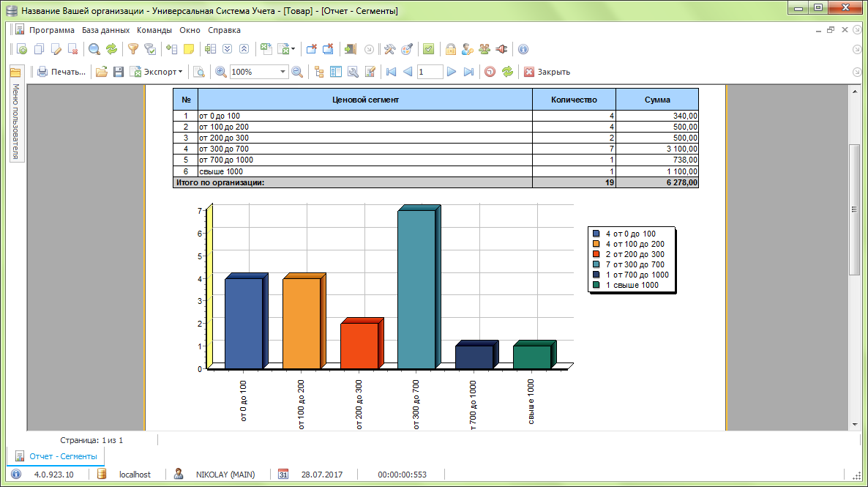
Task: Click the date 28.07.2017 in status bar
Action: (321, 475)
